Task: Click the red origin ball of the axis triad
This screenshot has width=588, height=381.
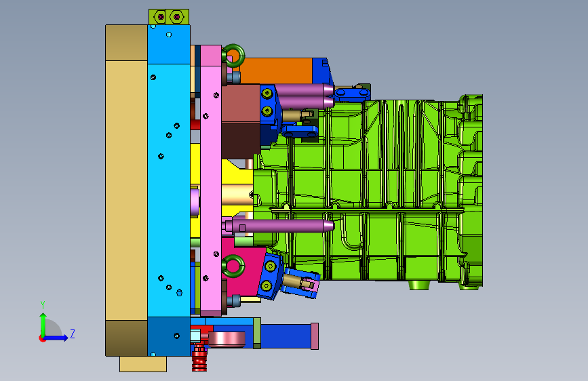Action: point(42,338)
